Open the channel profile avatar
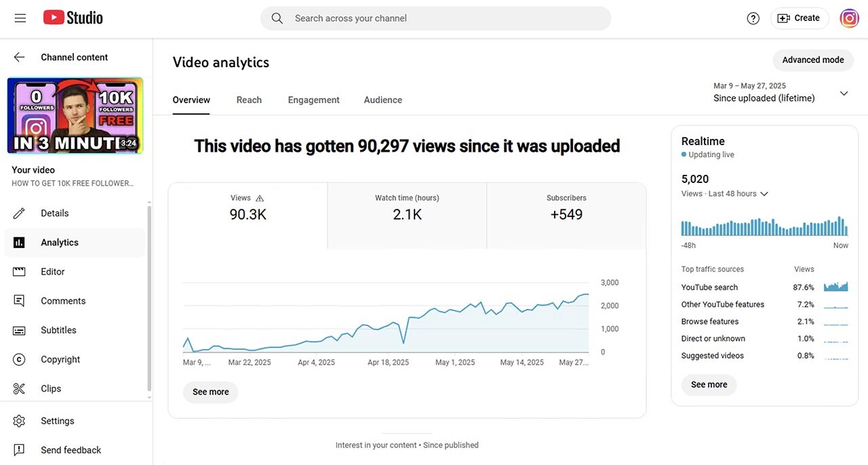Image resolution: width=868 pixels, height=465 pixels. tap(849, 18)
